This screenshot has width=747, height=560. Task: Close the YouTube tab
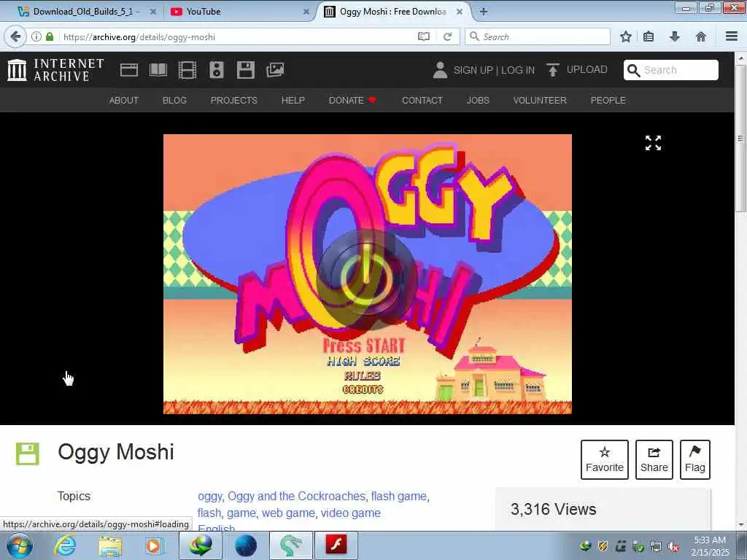pos(306,12)
